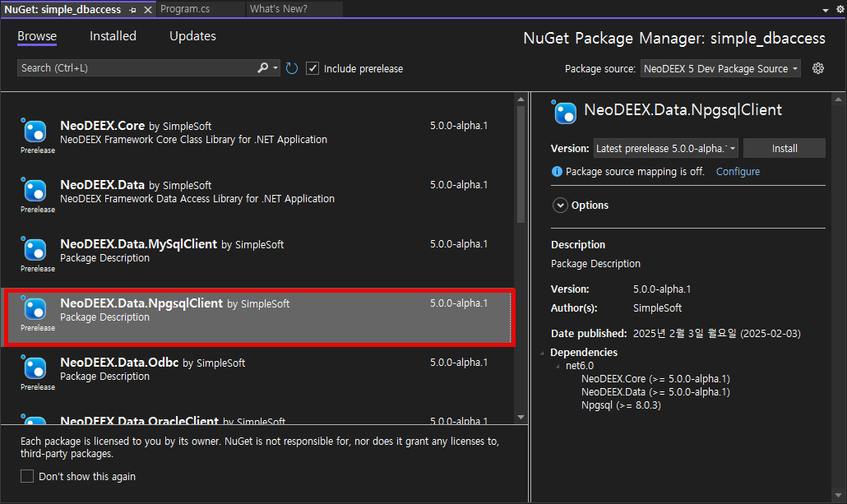Click the NeoDEEX.Core package icon
Screen dimensions: 847x504
point(35,131)
